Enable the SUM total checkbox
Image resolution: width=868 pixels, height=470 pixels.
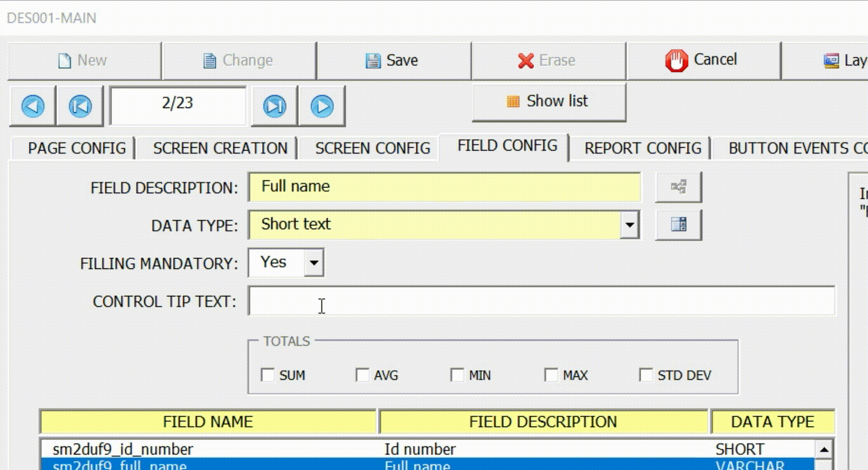click(268, 375)
